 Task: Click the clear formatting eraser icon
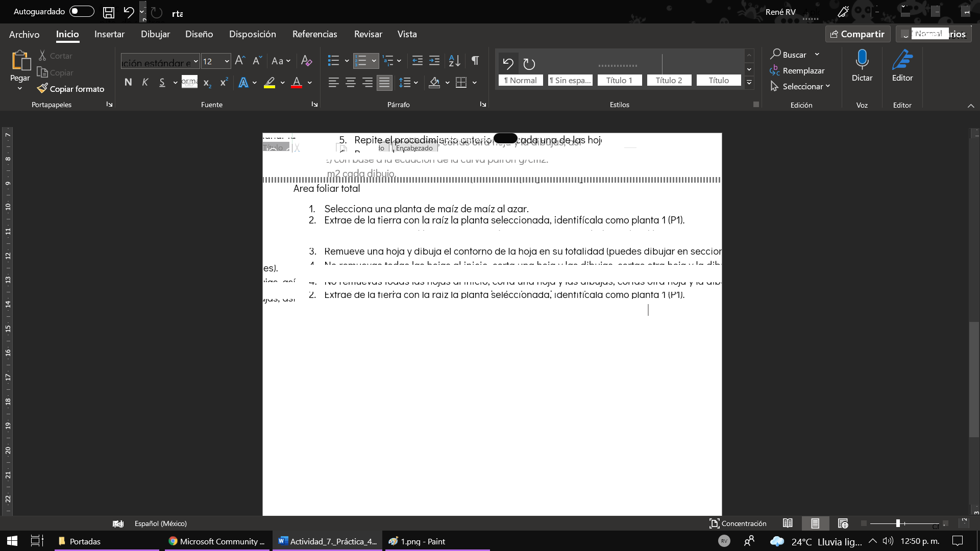306,61
